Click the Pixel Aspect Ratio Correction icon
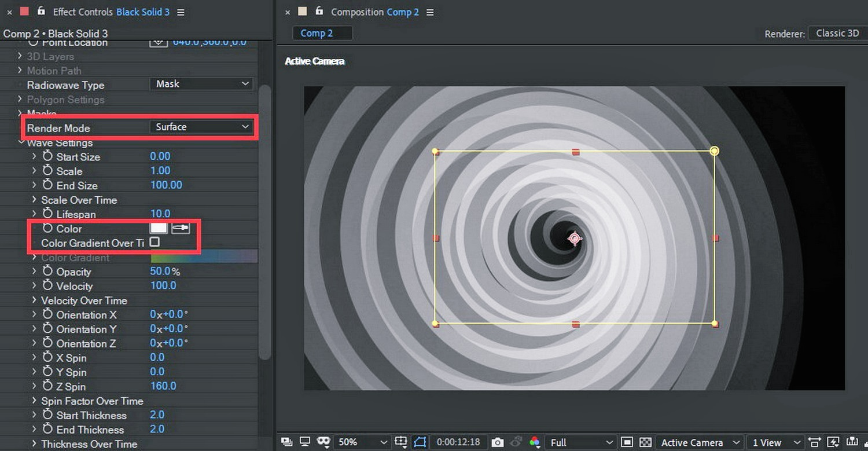This screenshot has height=451, width=868. point(815,442)
